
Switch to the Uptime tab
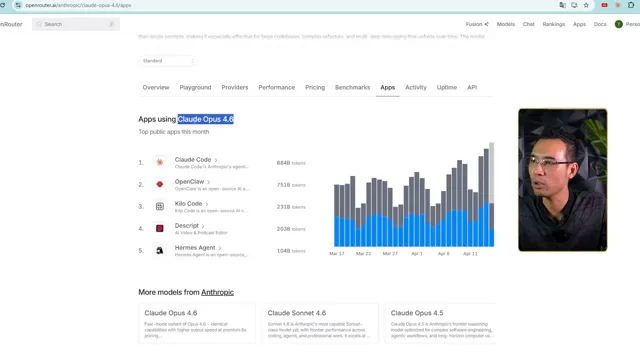pyautogui.click(x=447, y=87)
